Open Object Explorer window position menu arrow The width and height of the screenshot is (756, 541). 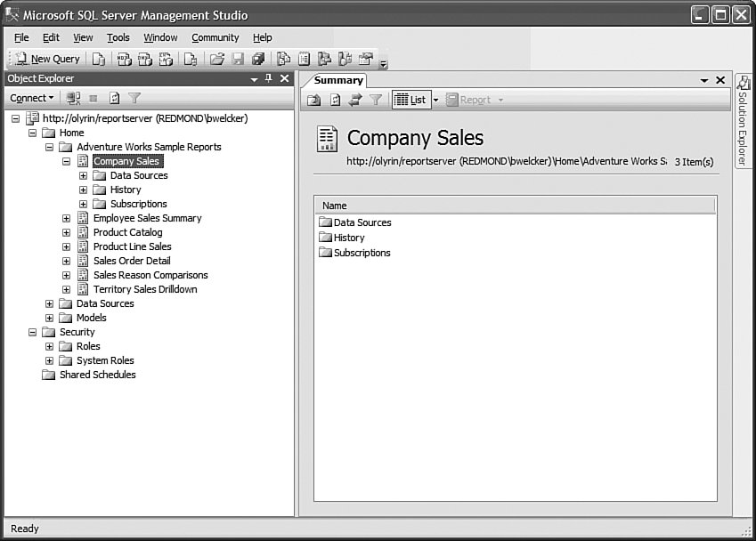tap(254, 79)
